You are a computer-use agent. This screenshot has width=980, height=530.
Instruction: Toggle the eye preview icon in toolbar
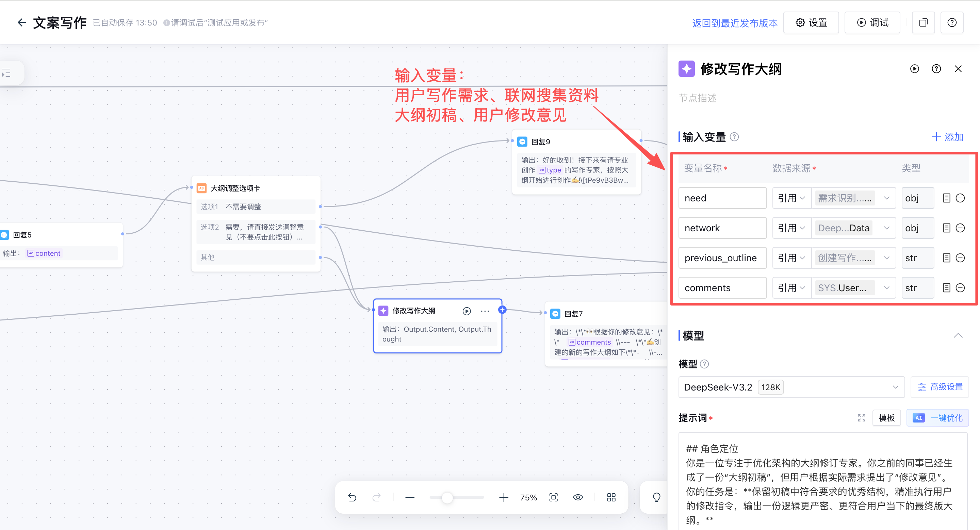(x=577, y=497)
